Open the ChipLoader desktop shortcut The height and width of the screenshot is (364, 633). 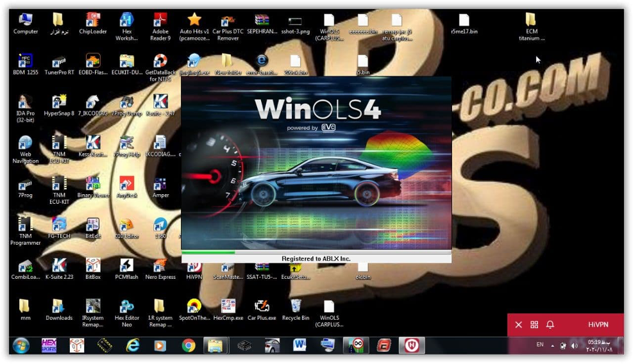pyautogui.click(x=93, y=24)
